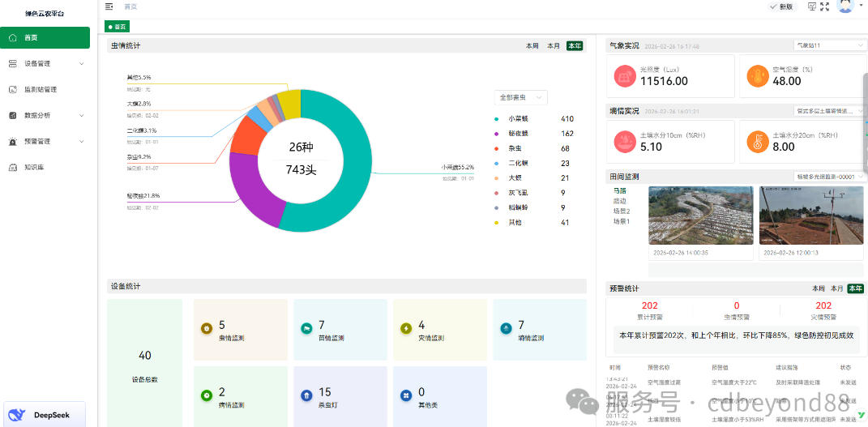The height and width of the screenshot is (427, 868).
Task: Expand the 设备管理 sidebar menu
Action: tap(45, 63)
